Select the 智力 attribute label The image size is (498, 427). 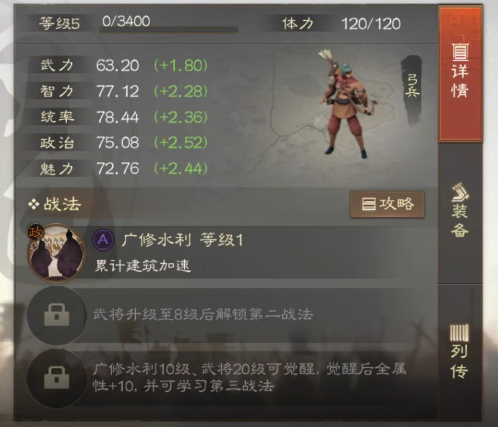57,91
